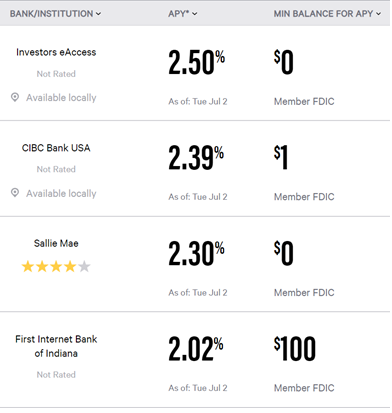Click Available locally under Investors eAccess
The image size is (392, 413).
pyautogui.click(x=61, y=98)
